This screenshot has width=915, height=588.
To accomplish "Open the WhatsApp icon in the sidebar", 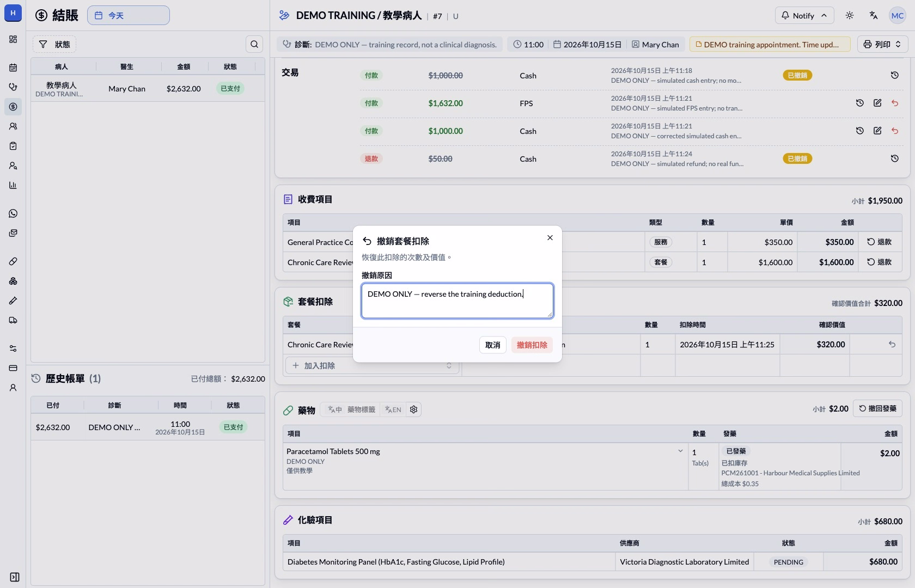I will (13, 213).
